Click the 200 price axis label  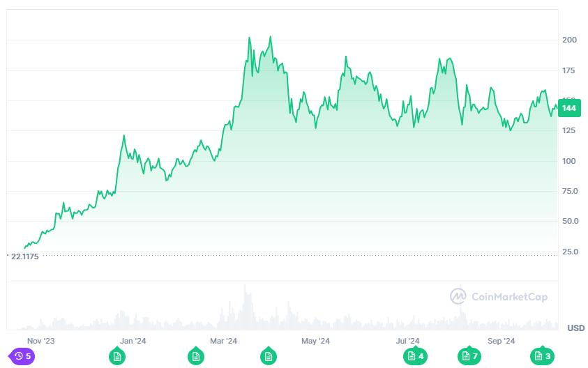[569, 40]
